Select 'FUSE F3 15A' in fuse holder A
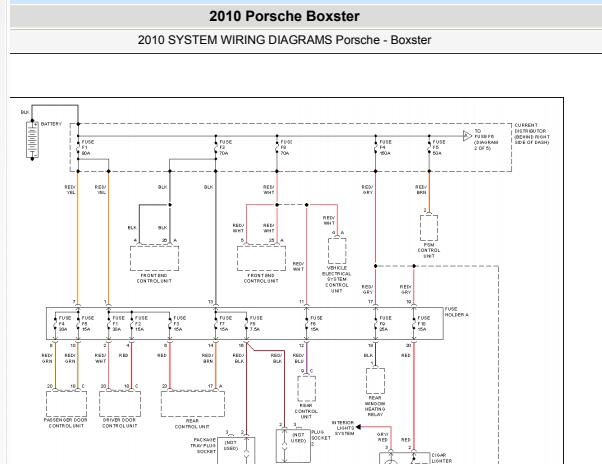Viewport: 602px width, 464px height. (179, 324)
